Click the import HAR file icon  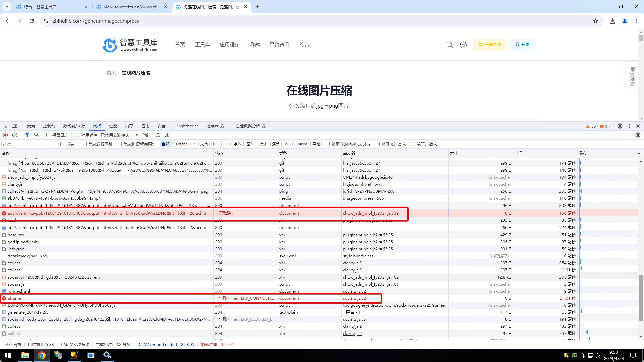click(158, 135)
